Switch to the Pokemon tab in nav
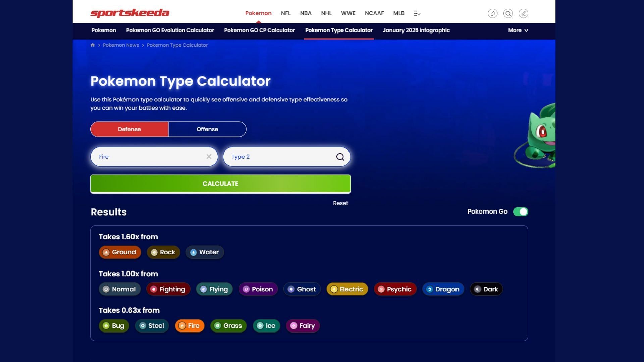Screen dimensions: 644x362 258,13
